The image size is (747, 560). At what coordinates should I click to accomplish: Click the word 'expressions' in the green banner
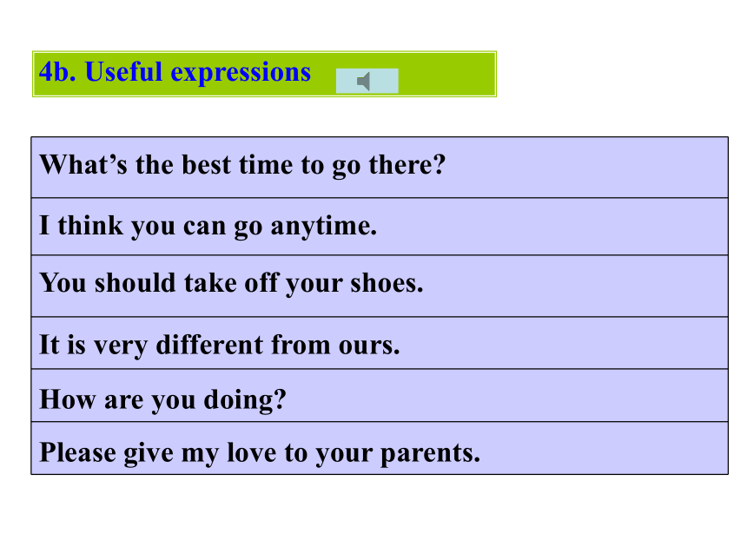[x=241, y=74]
